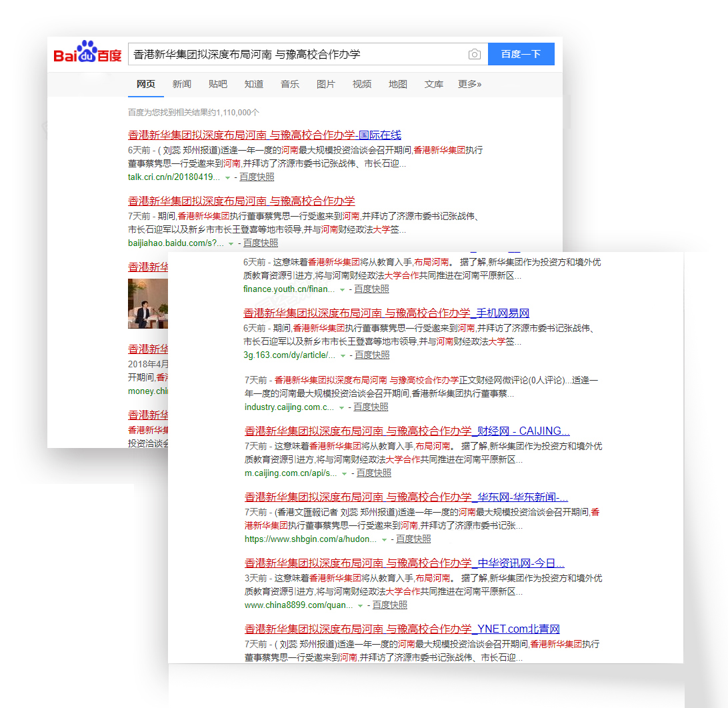This screenshot has width=728, height=708.
Task: Visit the finance.youth.cn result URL
Action: pyautogui.click(x=289, y=289)
